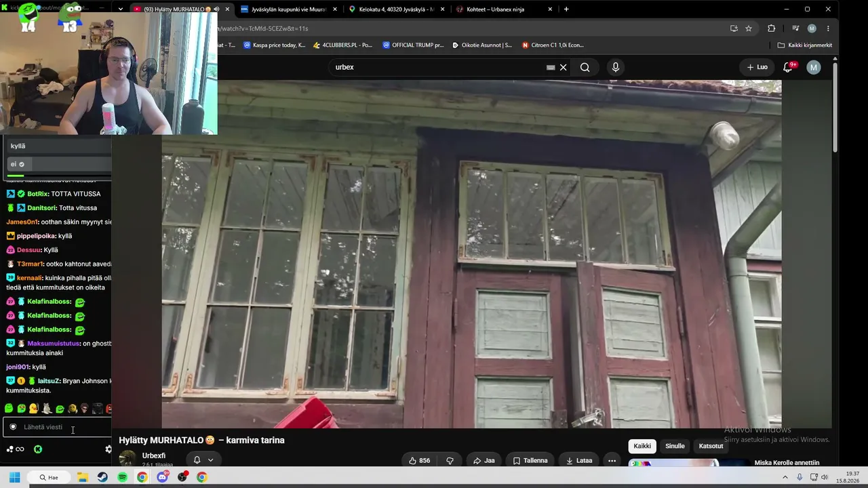Open the taskbar clock showing 19.37
This screenshot has height=488, width=868.
point(847,477)
